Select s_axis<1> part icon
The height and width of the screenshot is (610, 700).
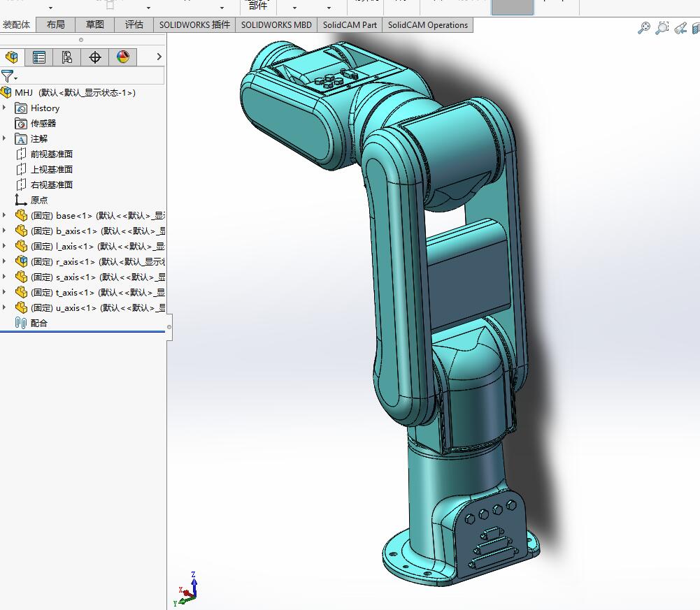click(x=21, y=277)
